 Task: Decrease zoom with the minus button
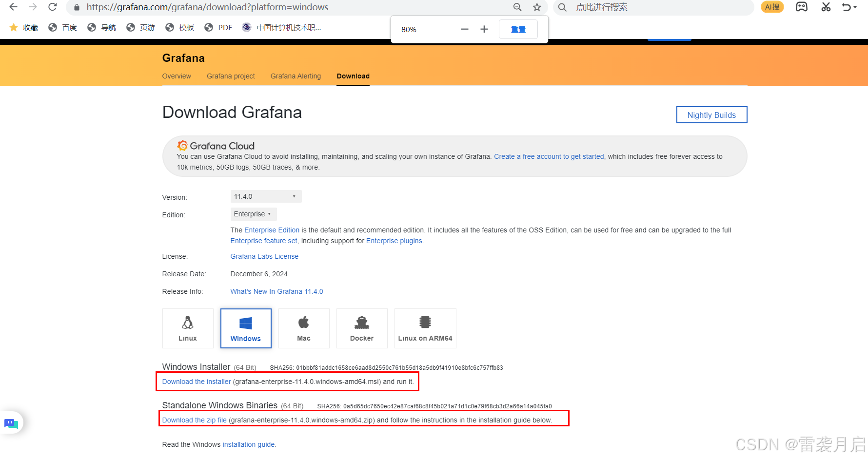tap(465, 29)
